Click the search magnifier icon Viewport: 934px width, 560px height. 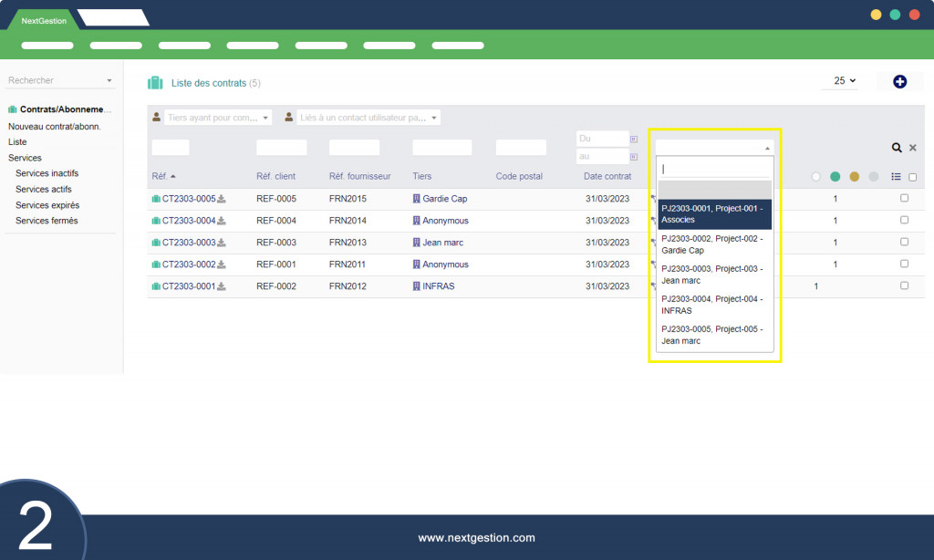click(897, 148)
